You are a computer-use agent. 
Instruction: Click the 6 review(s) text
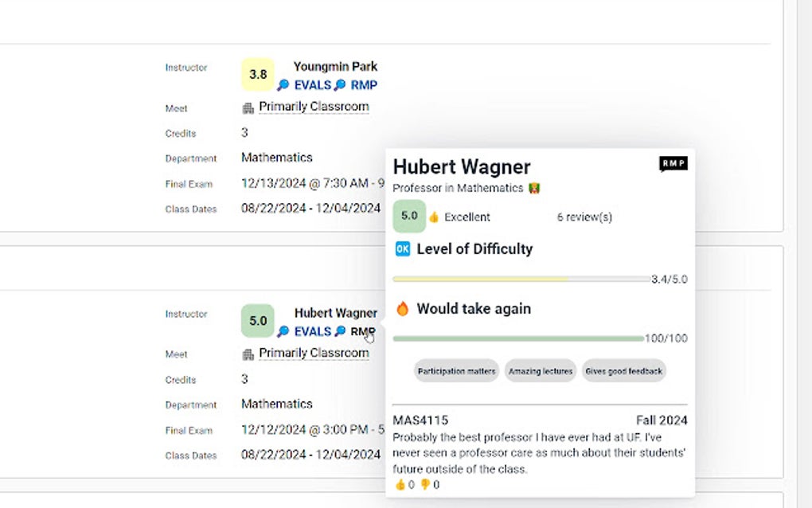coord(584,217)
